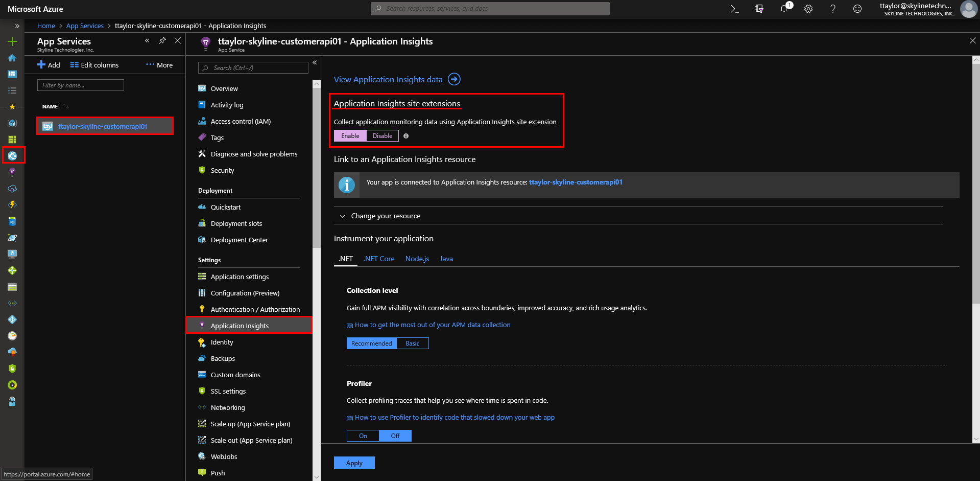Open Resource groups cube icon in sidebar

12,123
